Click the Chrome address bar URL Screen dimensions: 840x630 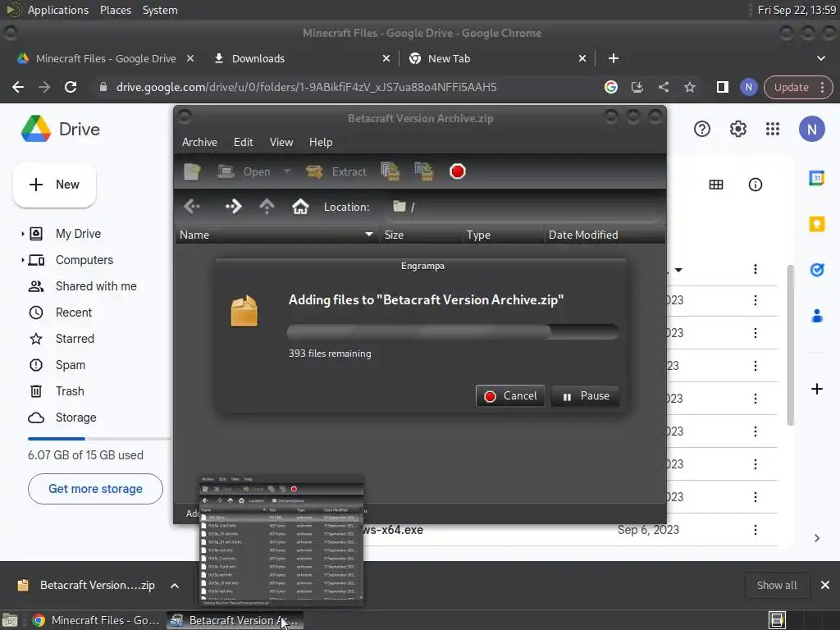click(307, 87)
